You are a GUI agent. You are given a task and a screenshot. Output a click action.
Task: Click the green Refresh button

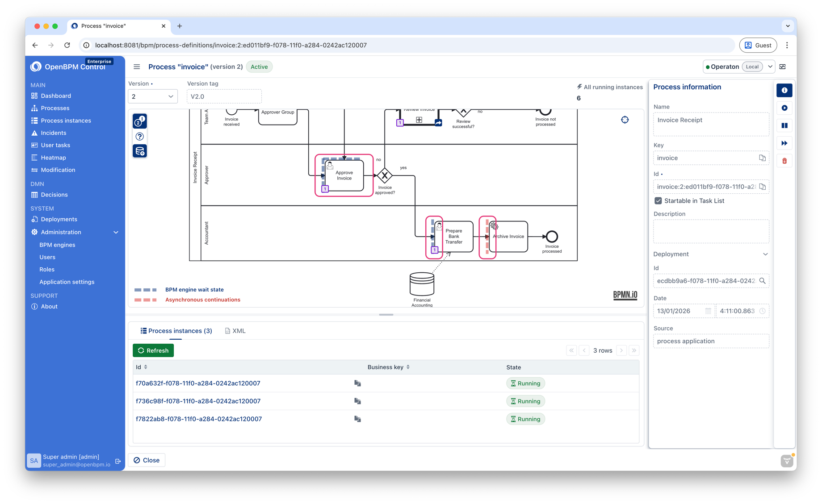click(x=153, y=350)
